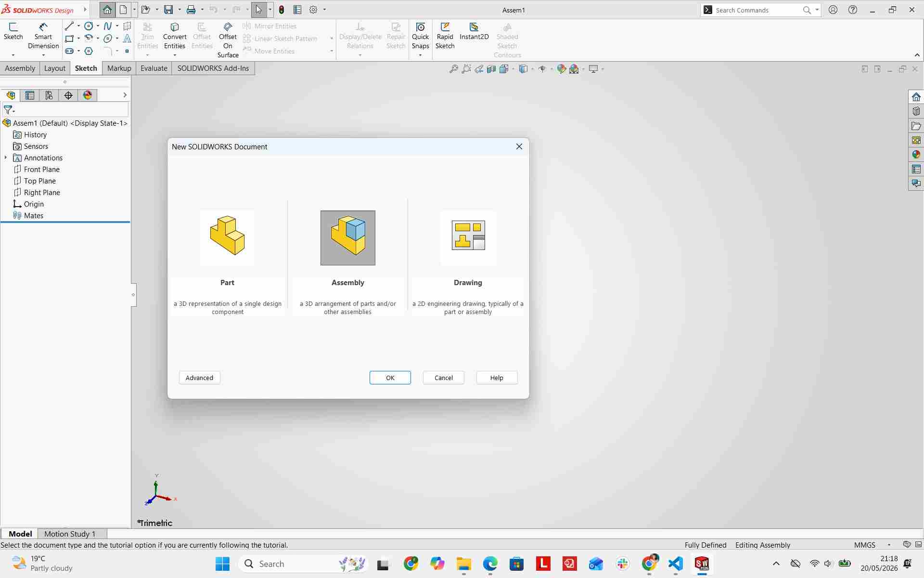This screenshot has width=924, height=578.
Task: Expand the Annotations tree node
Action: click(x=6, y=158)
